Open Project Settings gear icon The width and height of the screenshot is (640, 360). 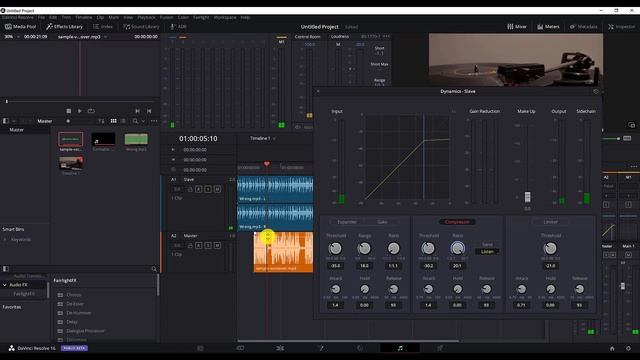pos(628,349)
